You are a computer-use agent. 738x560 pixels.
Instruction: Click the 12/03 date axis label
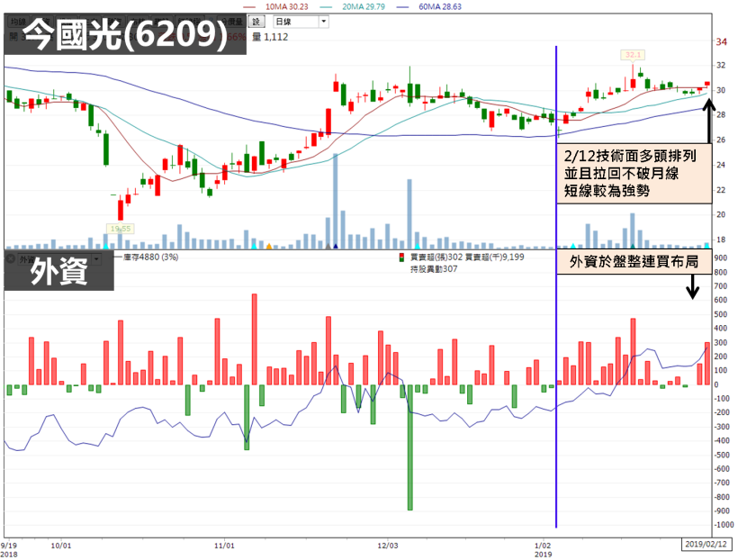(x=387, y=546)
